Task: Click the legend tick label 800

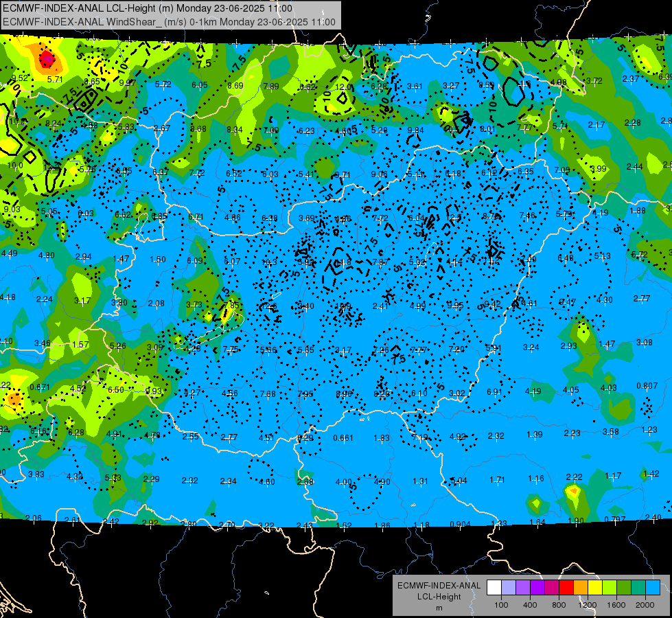Action: pyautogui.click(x=559, y=605)
